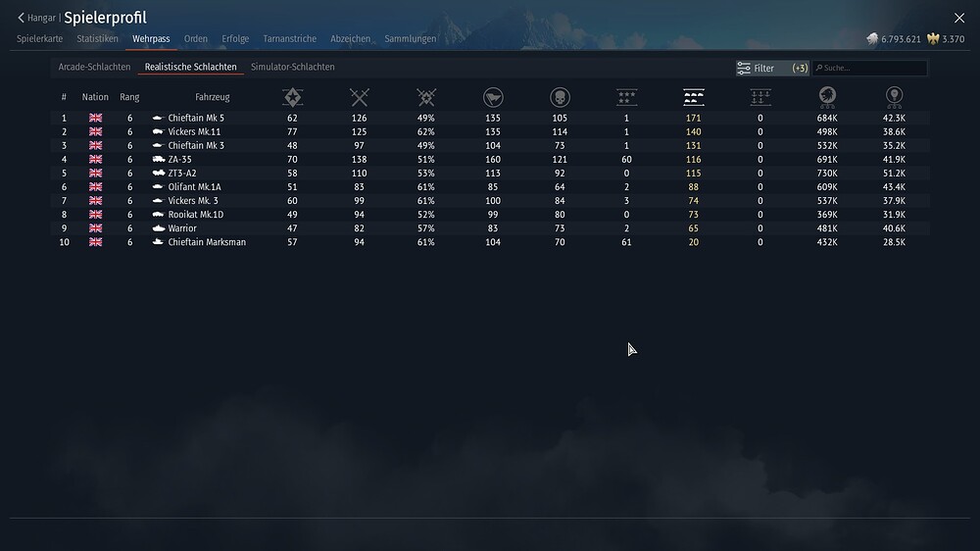Select the Simulator-Schlachten sub-tab
Viewport: 980px width, 551px height.
pyautogui.click(x=292, y=68)
